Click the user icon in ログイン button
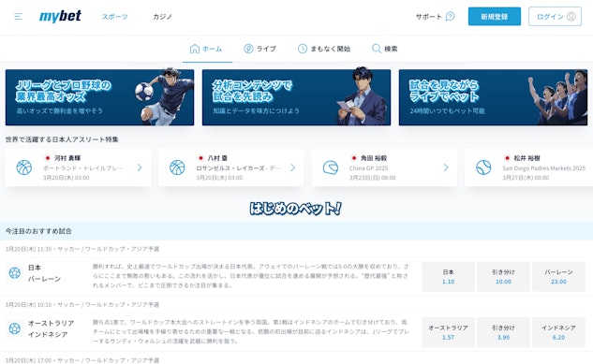The width and height of the screenshot is (593, 364). [571, 16]
